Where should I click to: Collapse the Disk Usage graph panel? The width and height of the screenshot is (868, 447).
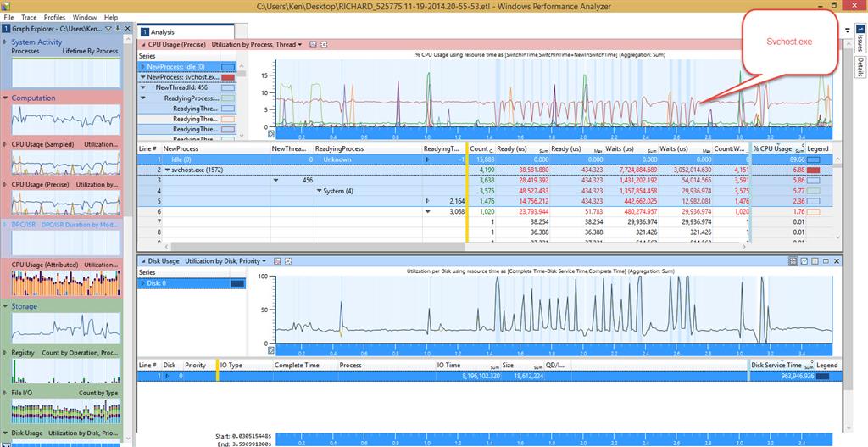143,261
